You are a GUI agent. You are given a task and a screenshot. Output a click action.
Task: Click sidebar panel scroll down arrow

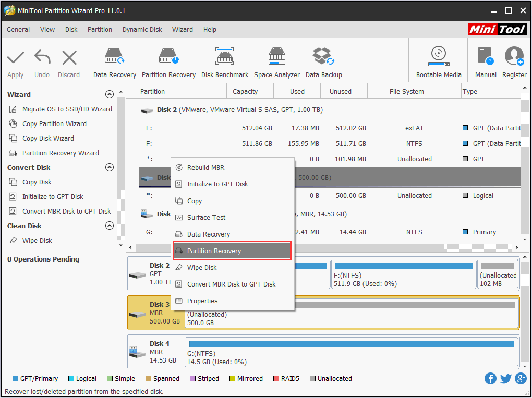click(x=121, y=245)
